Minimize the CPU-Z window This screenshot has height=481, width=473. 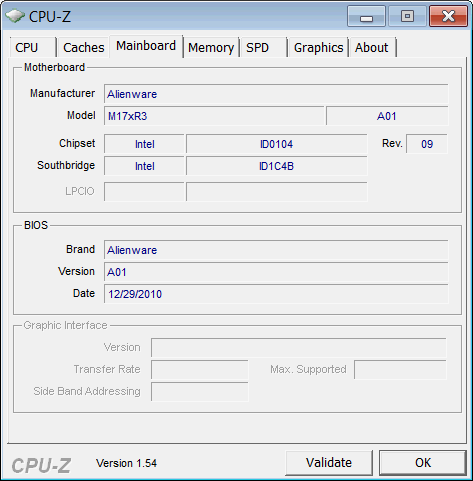click(366, 16)
